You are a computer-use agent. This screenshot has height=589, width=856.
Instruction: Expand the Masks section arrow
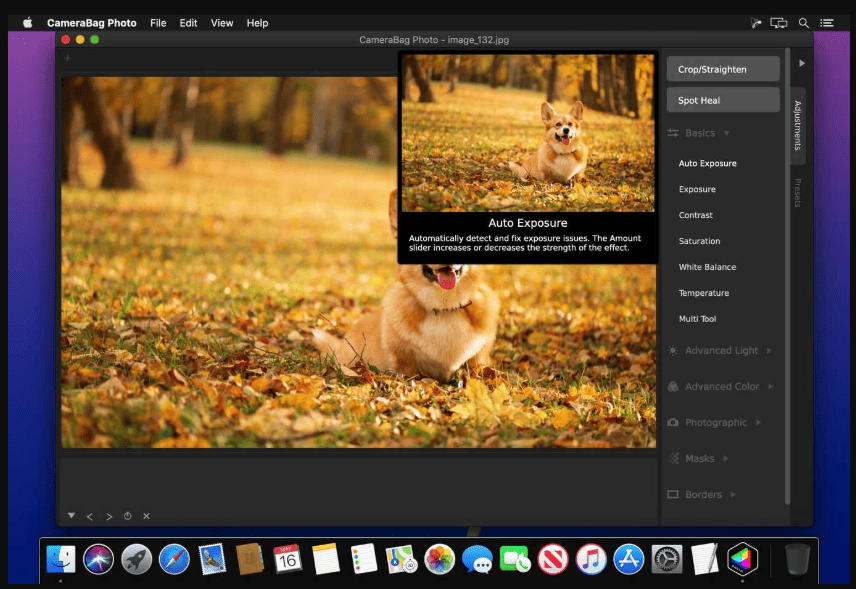726,459
